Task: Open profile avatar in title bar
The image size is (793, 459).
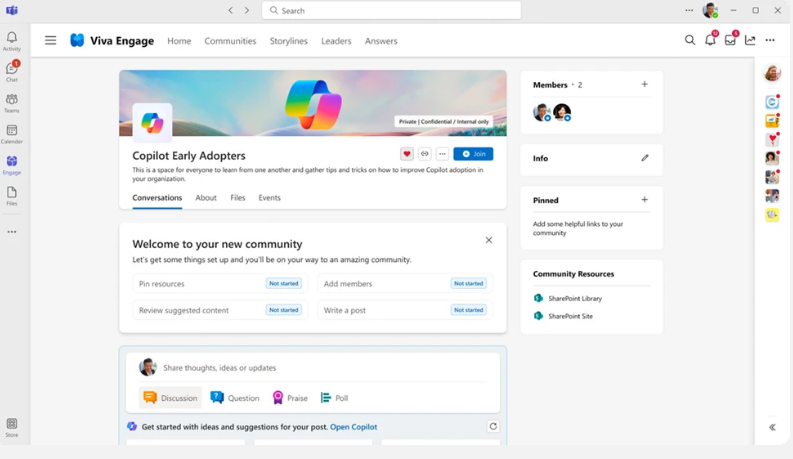Action: pyautogui.click(x=711, y=10)
